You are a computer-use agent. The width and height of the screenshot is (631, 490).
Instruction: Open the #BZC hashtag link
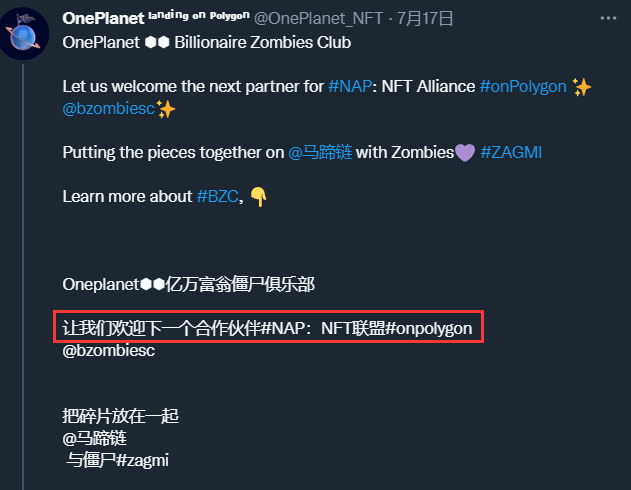(216, 197)
